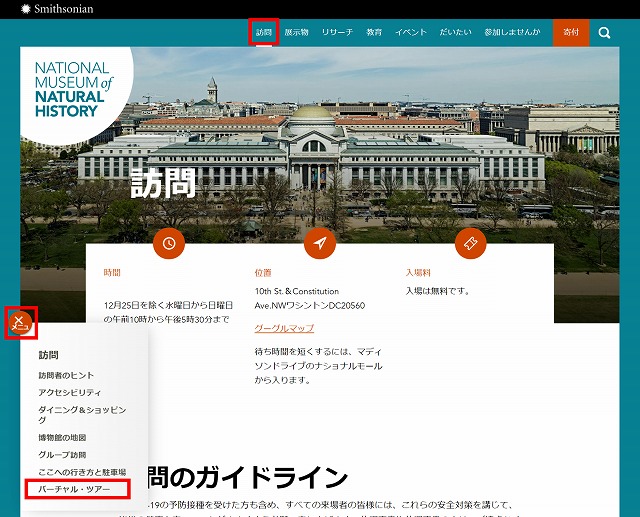Select ダイニング＆ショッピング in side menu
This screenshot has width=640, height=517.
(x=82, y=415)
